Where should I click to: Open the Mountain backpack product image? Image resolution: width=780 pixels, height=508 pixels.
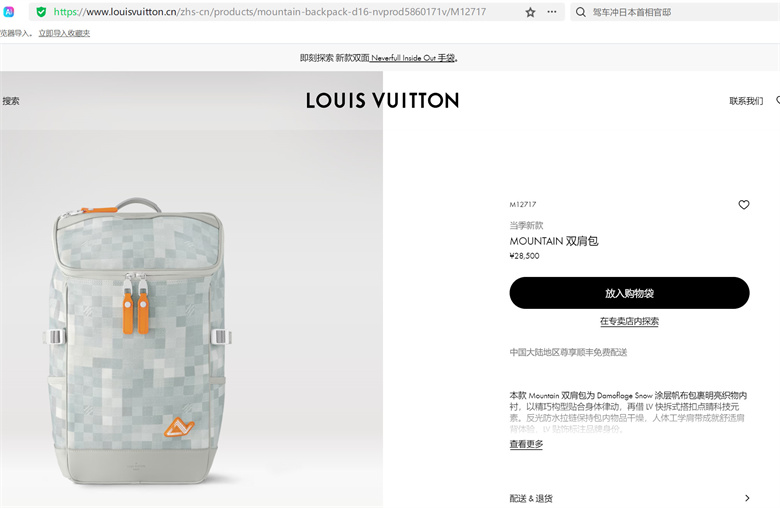[137, 342]
